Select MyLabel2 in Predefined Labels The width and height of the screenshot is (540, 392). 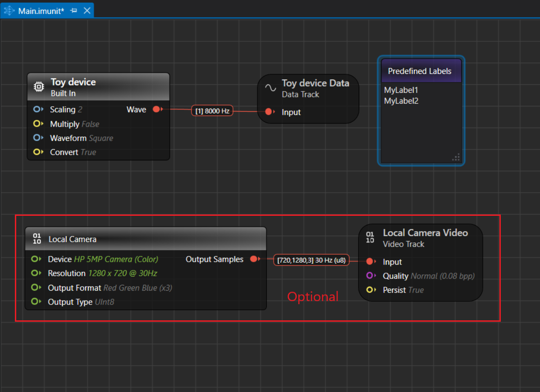(x=401, y=101)
